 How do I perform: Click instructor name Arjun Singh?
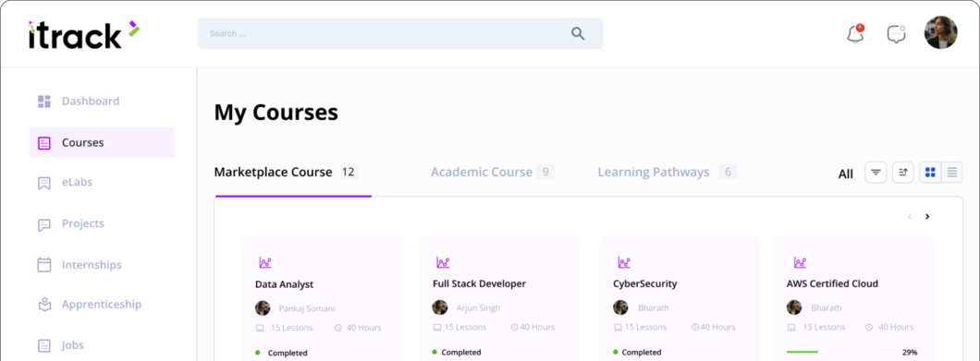tap(478, 308)
